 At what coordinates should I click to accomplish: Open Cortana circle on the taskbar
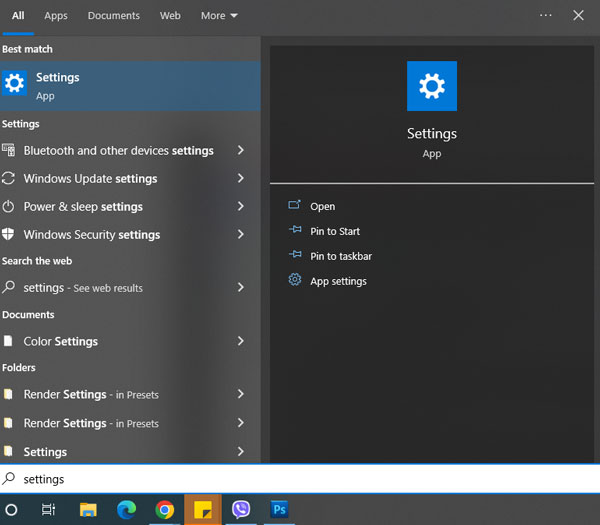11,510
